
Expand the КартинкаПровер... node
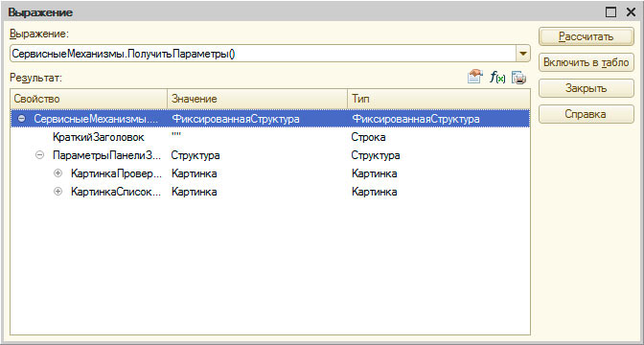pos(57,173)
